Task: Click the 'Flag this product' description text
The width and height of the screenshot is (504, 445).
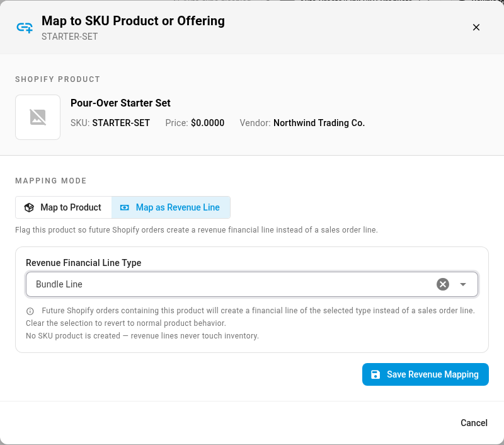Action: click(197, 230)
